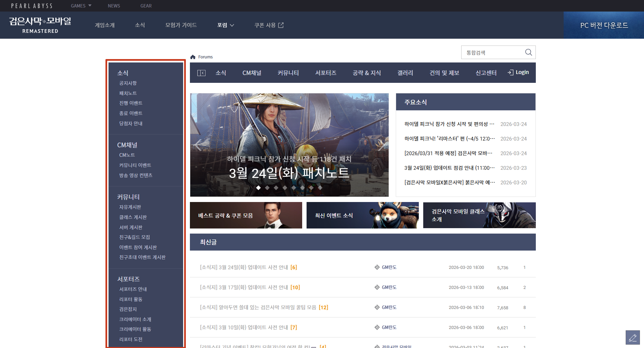Image resolution: width=644 pixels, height=348 pixels.
Task: Go to previous banner slide arrow
Action: click(198, 145)
